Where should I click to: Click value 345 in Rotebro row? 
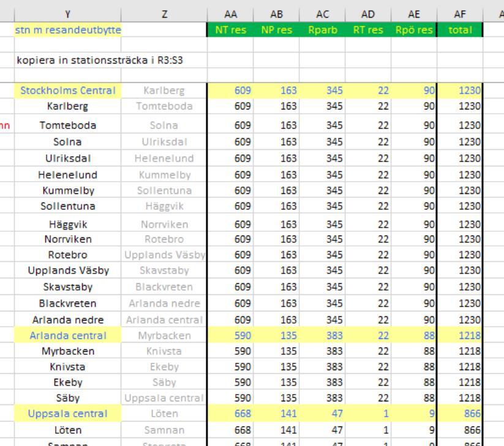pos(322,255)
